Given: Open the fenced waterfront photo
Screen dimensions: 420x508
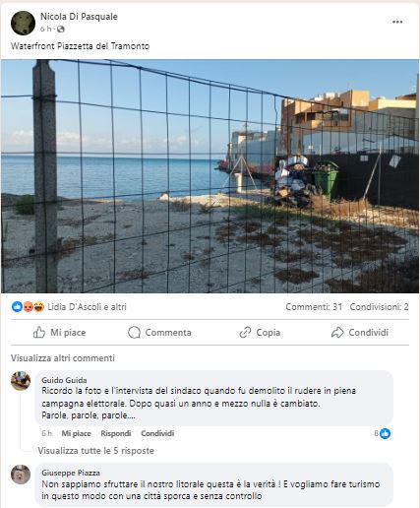Looking at the screenshot, I should pos(210,176).
